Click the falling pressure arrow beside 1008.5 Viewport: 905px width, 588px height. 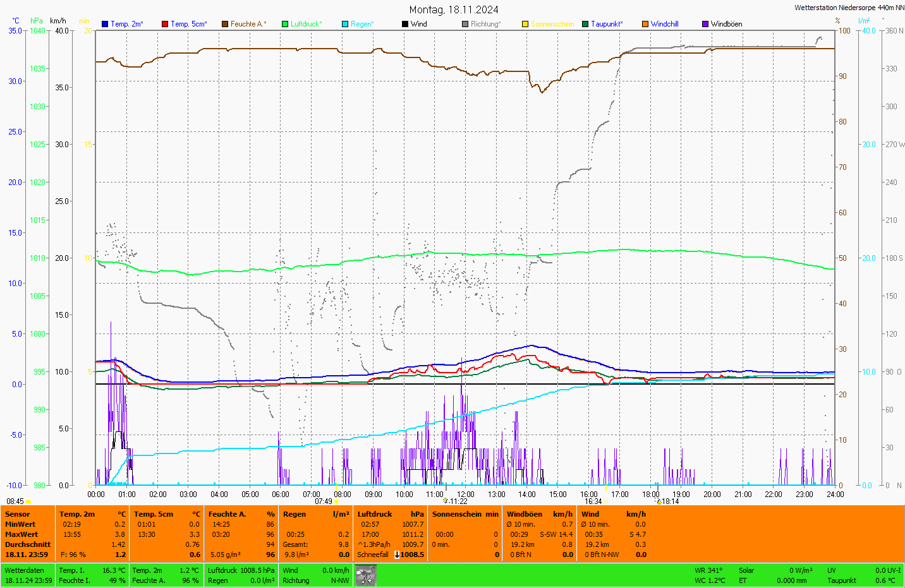coord(397,555)
